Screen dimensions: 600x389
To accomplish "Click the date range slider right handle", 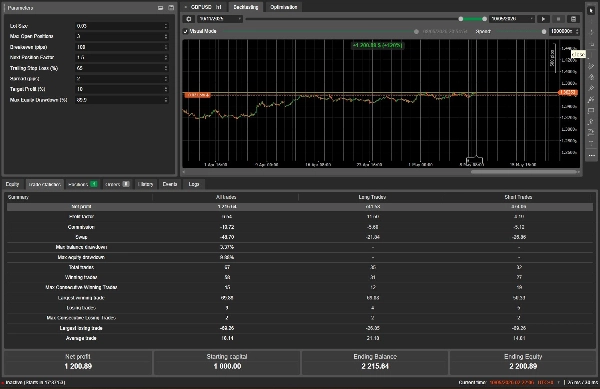I will click(484, 19).
